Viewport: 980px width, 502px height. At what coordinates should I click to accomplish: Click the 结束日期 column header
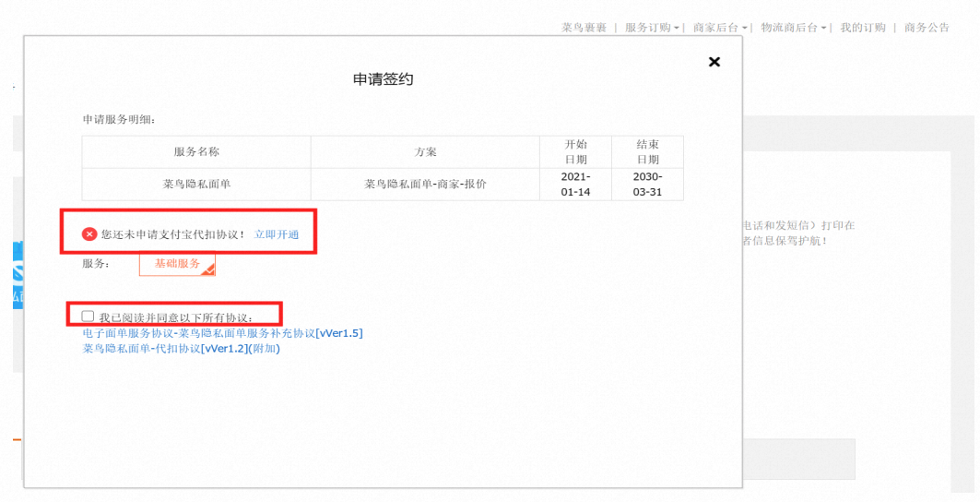click(x=647, y=152)
